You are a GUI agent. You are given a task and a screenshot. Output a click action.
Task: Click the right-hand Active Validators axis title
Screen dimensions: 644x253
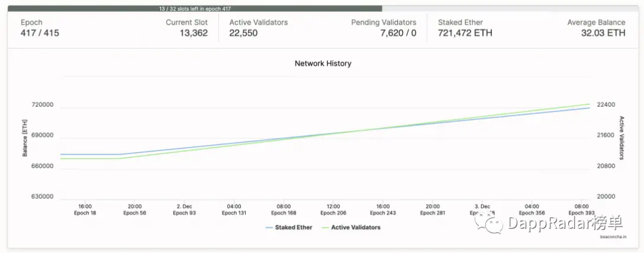pos(621,138)
